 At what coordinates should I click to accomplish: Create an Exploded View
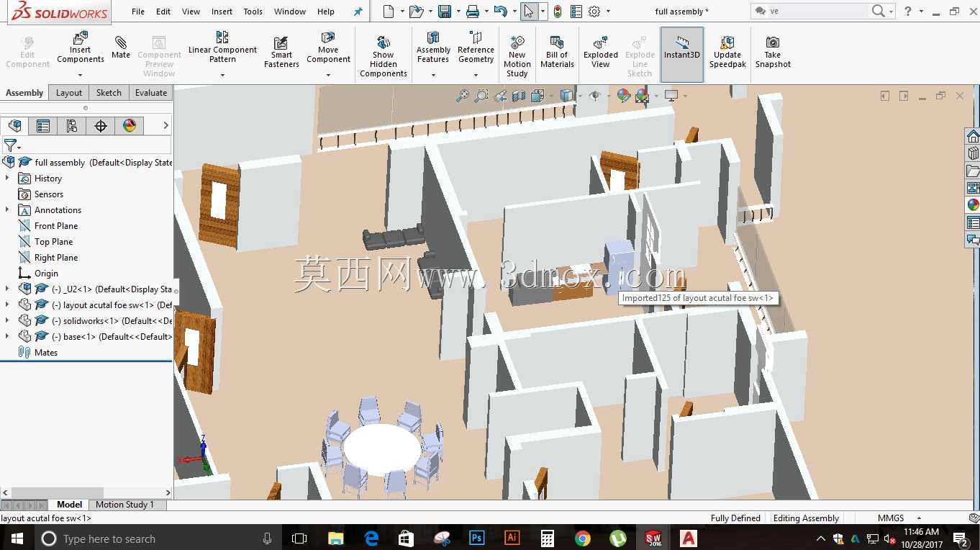pos(601,52)
